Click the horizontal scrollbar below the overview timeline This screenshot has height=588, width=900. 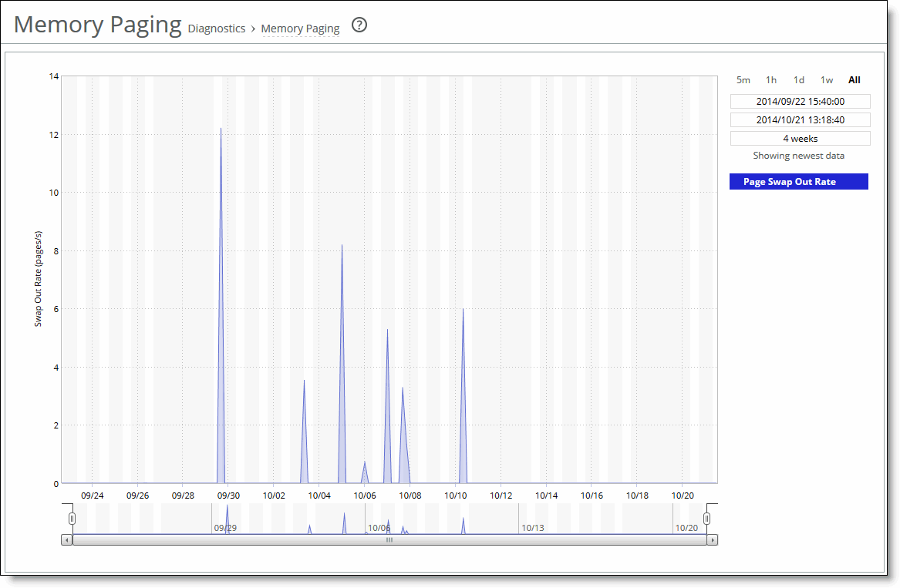(x=389, y=539)
